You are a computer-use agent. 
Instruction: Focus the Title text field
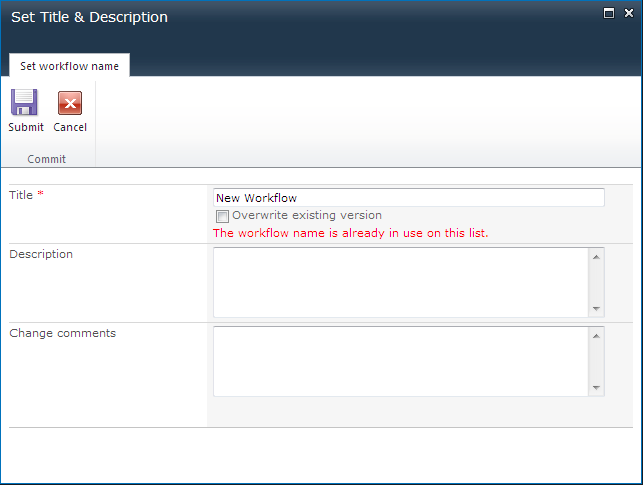coord(409,198)
